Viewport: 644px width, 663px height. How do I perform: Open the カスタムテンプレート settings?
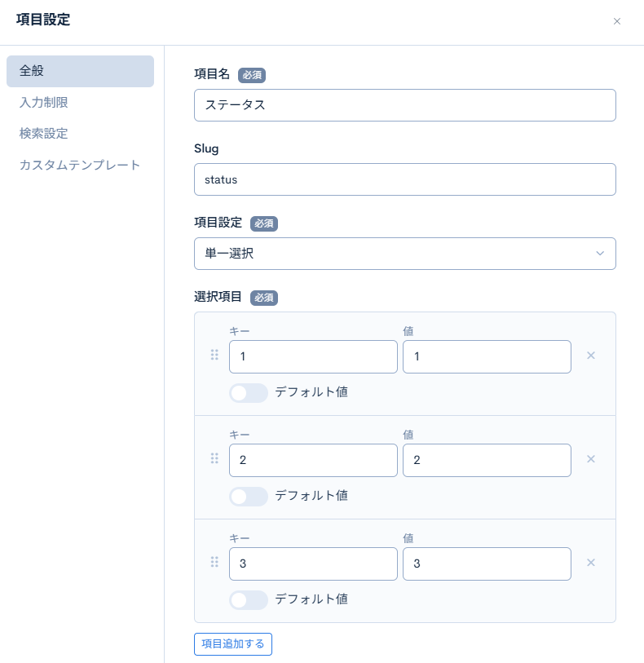pos(79,164)
